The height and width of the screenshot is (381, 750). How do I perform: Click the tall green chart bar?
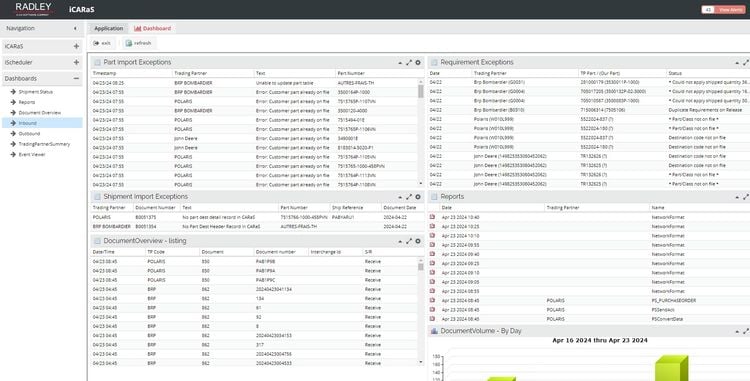pos(671,369)
